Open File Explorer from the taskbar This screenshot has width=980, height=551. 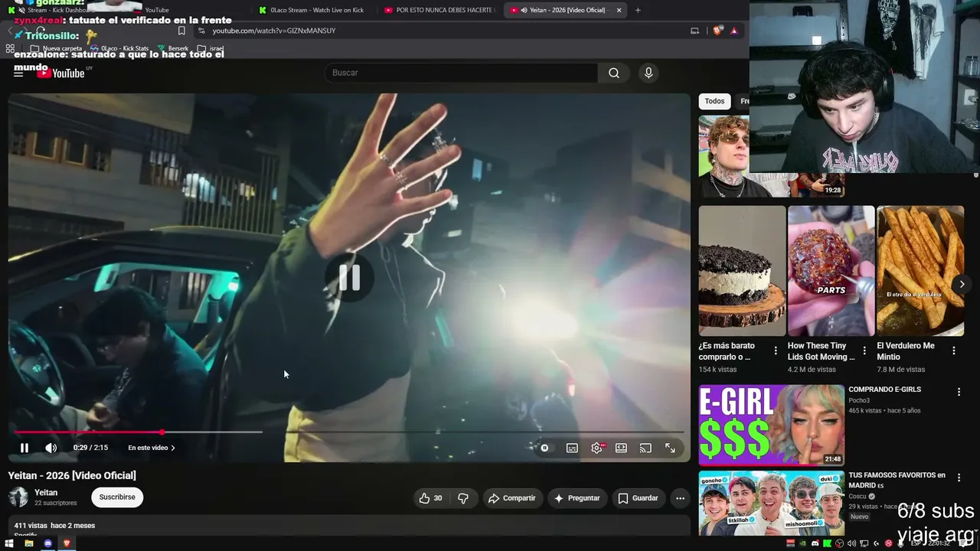point(28,543)
